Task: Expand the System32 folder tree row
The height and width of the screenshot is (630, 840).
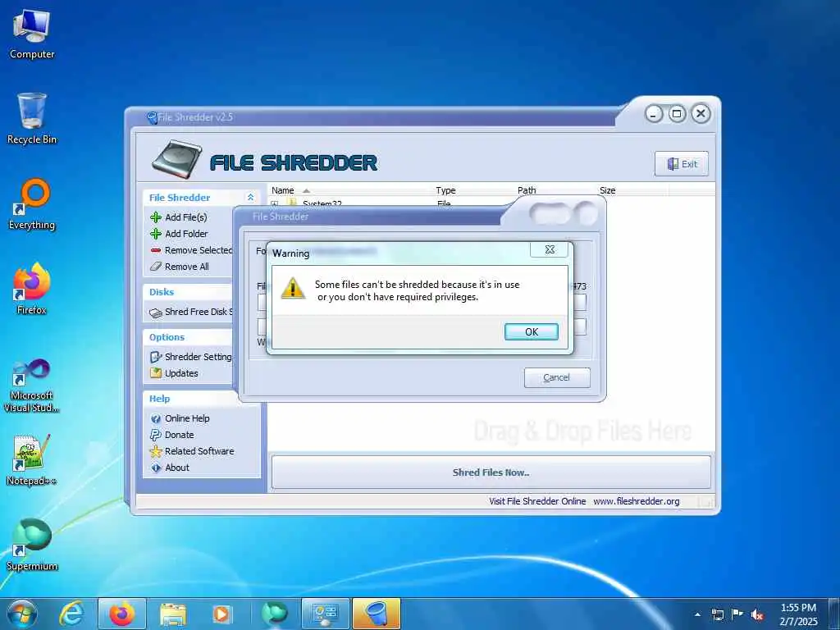Action: pos(274,204)
